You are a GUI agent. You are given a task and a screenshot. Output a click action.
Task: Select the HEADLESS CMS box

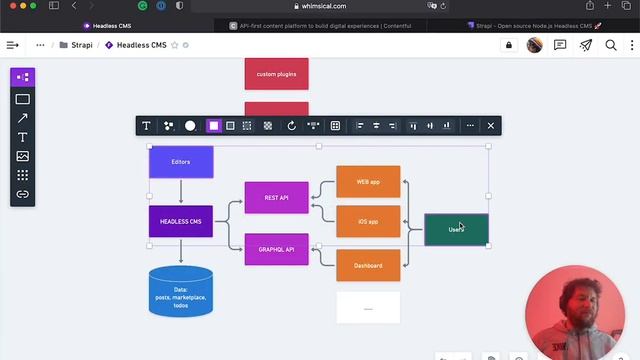click(181, 222)
